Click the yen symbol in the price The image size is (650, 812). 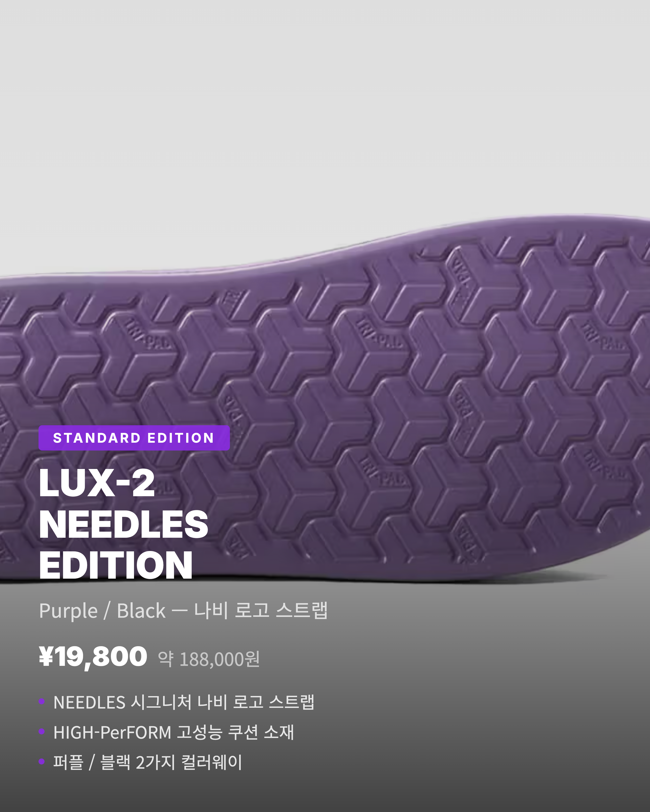point(46,656)
